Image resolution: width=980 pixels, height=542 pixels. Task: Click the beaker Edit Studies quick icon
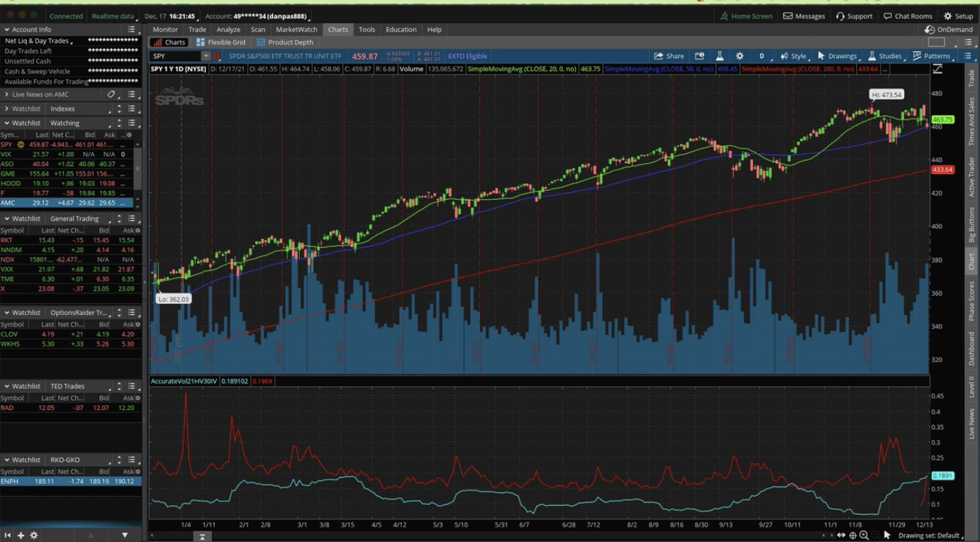click(x=719, y=56)
